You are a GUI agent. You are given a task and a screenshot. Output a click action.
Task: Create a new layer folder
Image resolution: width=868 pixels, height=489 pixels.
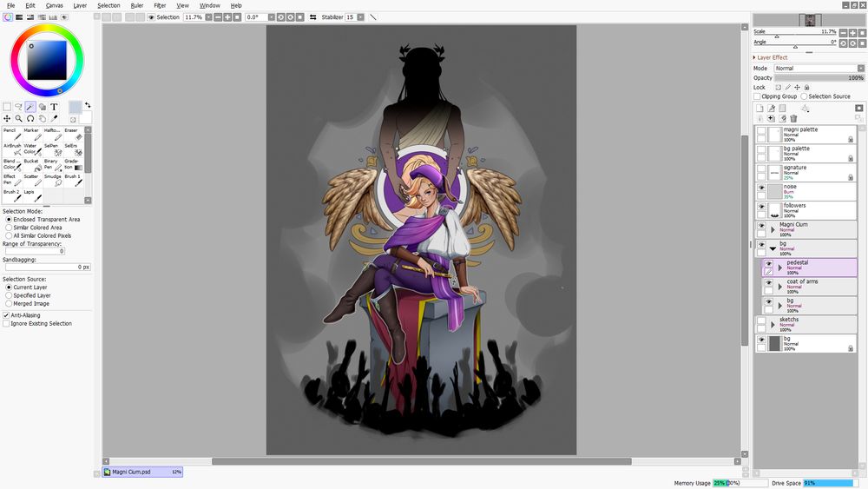(782, 109)
